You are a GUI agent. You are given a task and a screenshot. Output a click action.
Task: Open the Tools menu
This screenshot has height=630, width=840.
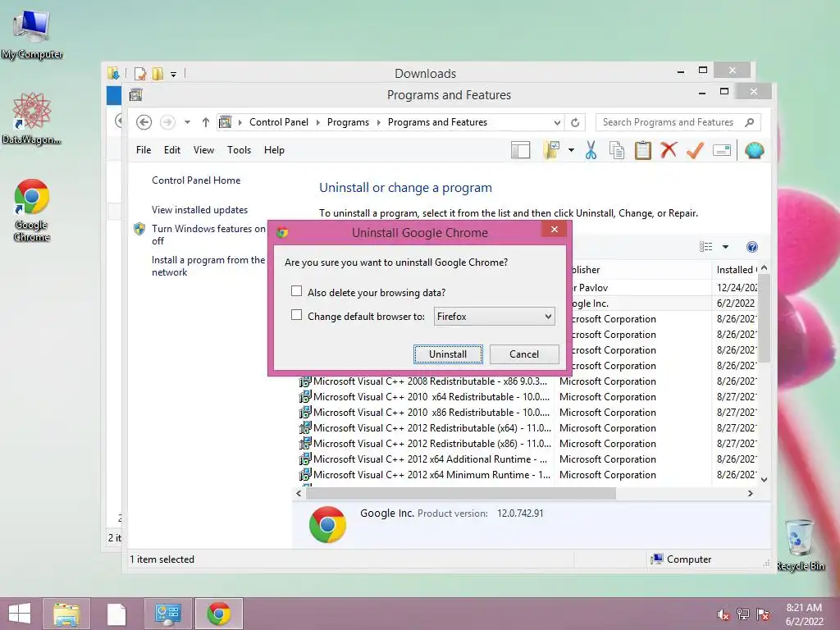(x=239, y=150)
